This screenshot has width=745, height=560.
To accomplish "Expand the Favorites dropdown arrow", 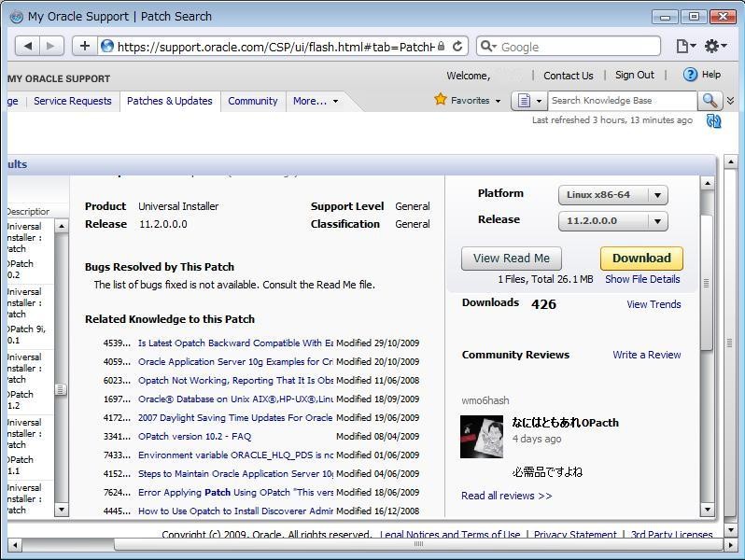I will tap(498, 101).
